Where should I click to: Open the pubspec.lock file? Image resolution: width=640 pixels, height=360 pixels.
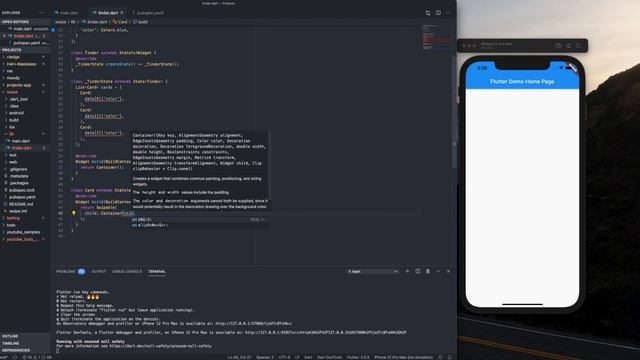[22, 190]
